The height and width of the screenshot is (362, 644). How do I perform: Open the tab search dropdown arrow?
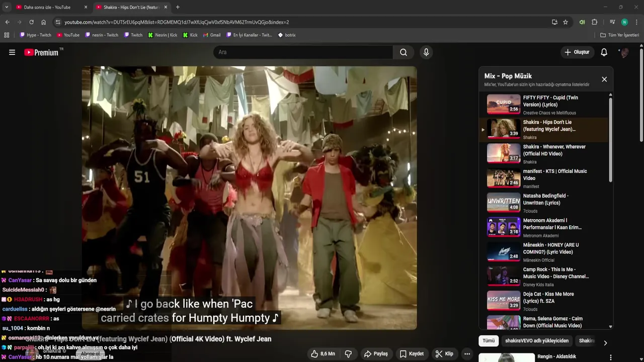pyautogui.click(x=7, y=7)
